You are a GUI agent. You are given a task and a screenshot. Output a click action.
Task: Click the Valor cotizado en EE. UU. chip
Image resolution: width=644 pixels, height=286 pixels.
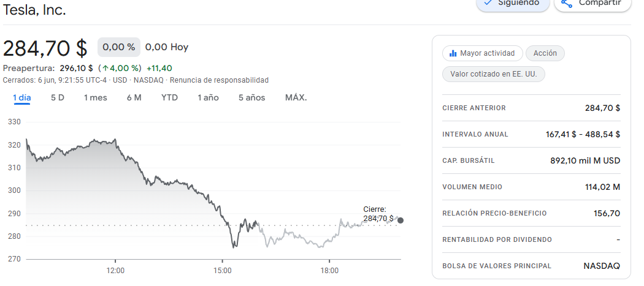[x=494, y=74]
